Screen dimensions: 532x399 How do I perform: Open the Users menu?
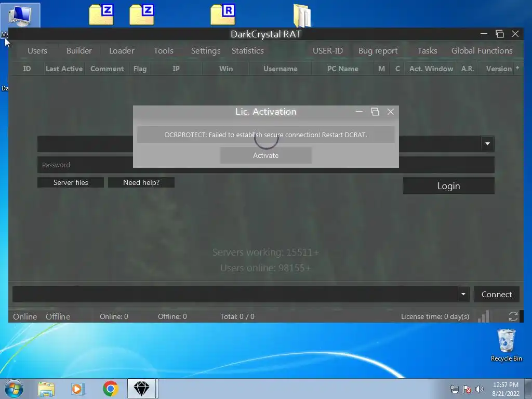coord(37,50)
